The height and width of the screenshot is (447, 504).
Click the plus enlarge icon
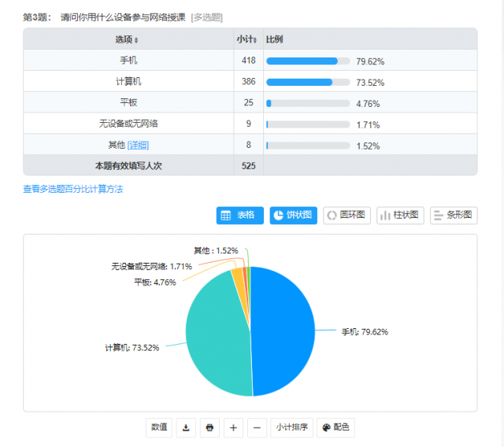pyautogui.click(x=233, y=427)
